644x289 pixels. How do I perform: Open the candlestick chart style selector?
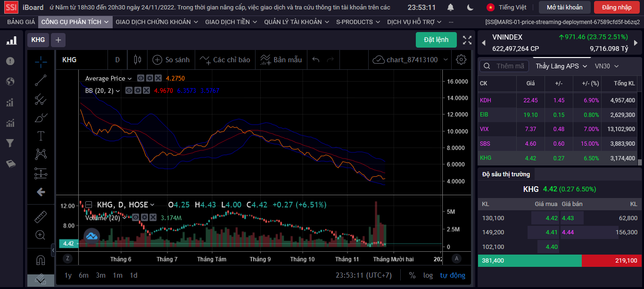pos(138,60)
